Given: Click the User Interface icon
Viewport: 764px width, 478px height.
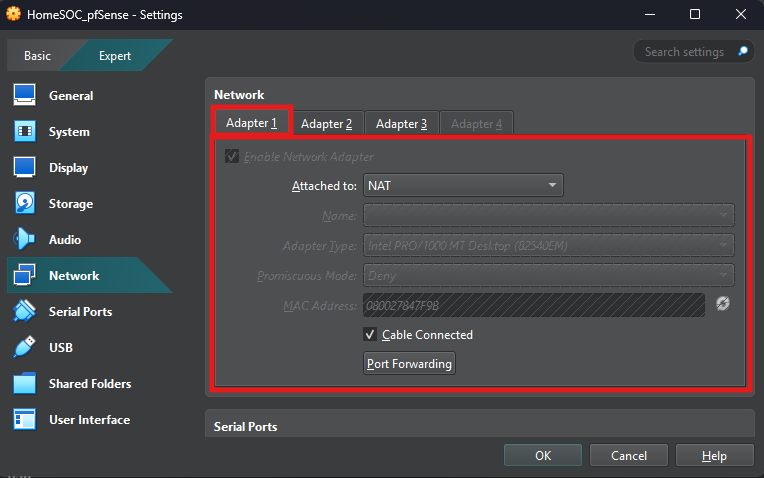Looking at the screenshot, I should [25, 420].
